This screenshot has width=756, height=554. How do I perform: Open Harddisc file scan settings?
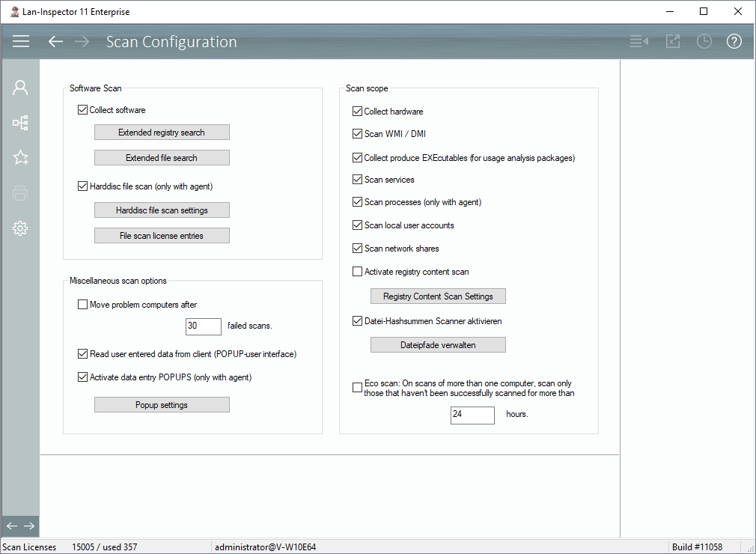(162, 210)
